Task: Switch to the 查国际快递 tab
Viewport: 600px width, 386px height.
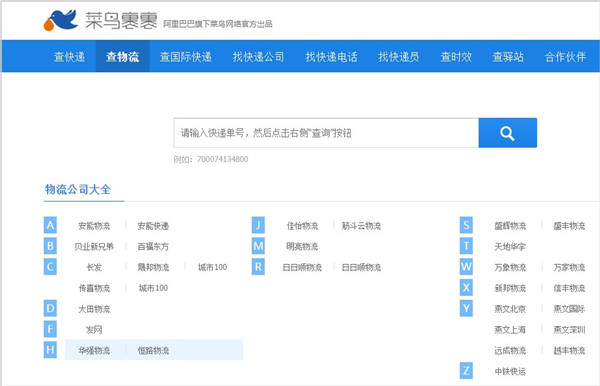Action: (x=186, y=57)
